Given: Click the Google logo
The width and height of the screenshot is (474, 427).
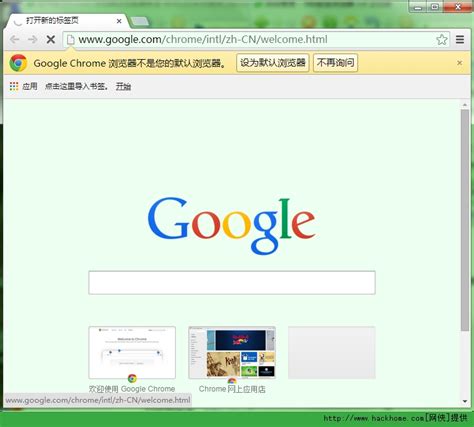Looking at the screenshot, I should [232, 225].
